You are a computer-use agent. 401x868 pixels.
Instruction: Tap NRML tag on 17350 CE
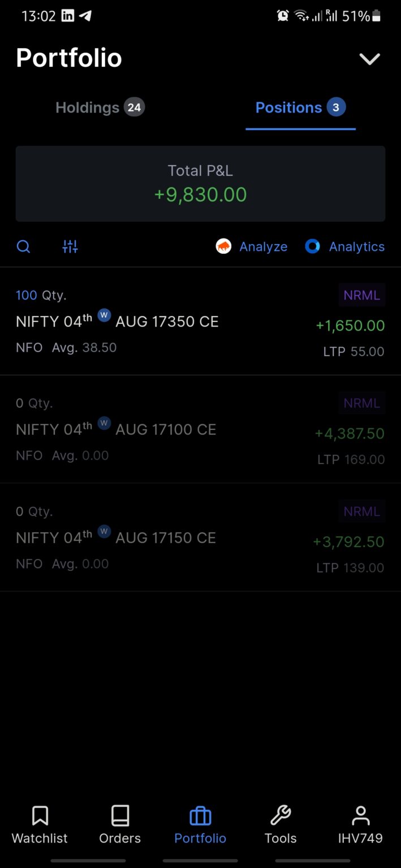pos(362,295)
